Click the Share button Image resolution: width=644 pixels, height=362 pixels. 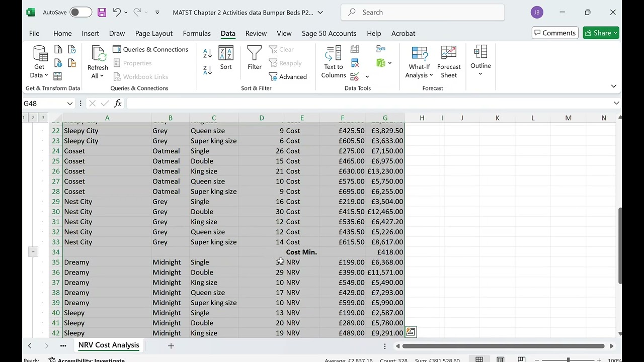[x=601, y=33]
